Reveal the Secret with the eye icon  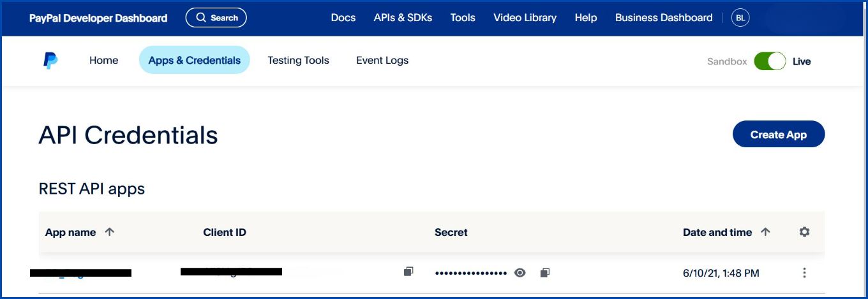coord(520,273)
